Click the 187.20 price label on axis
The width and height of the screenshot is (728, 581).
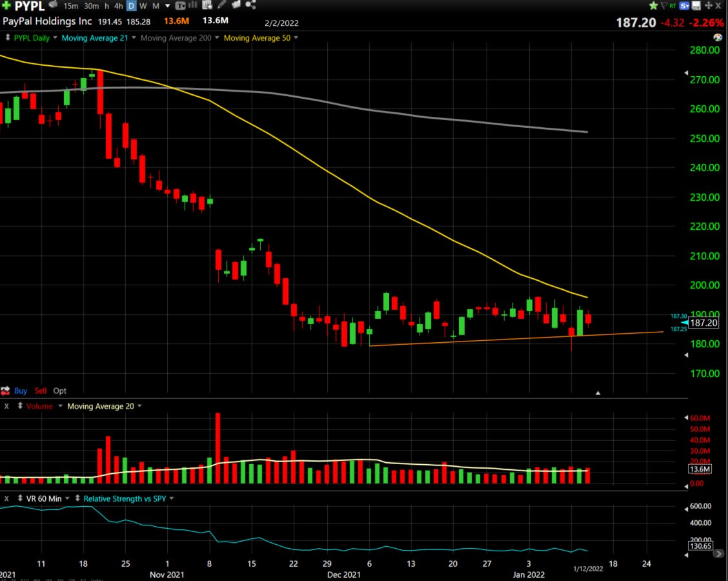click(703, 323)
